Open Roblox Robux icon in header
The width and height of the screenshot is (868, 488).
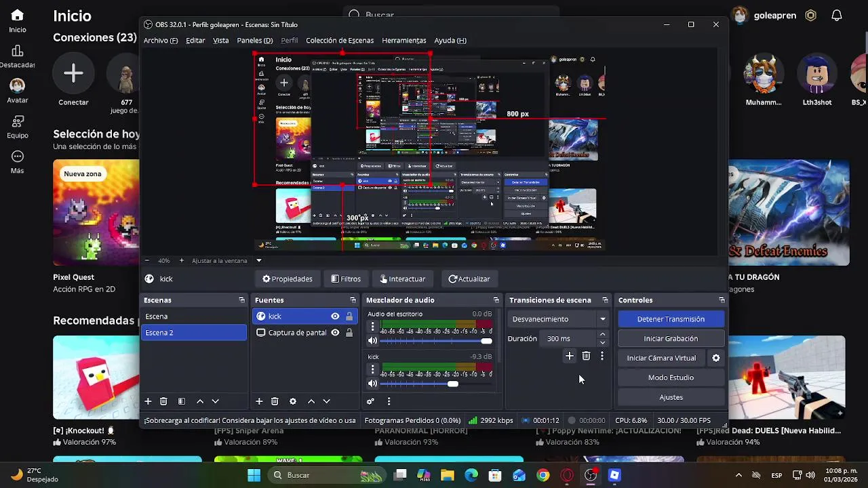pos(811,15)
